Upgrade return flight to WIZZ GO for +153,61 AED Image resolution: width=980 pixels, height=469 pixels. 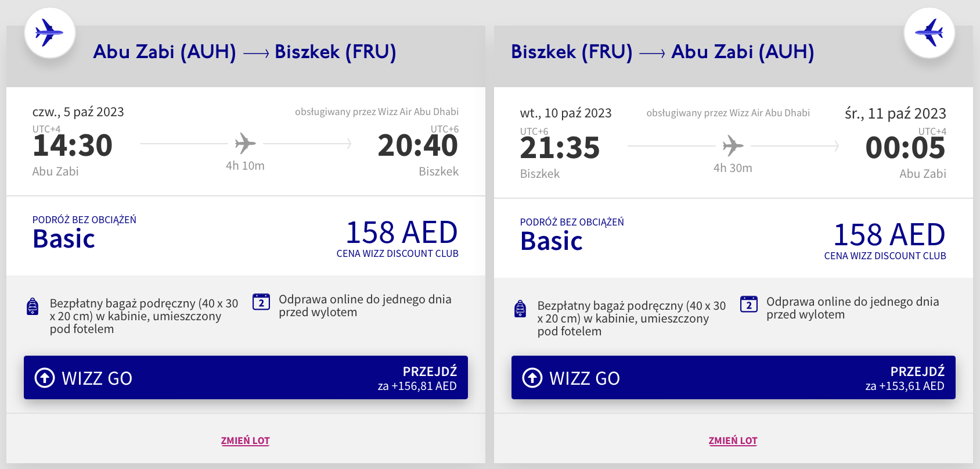coord(733,378)
